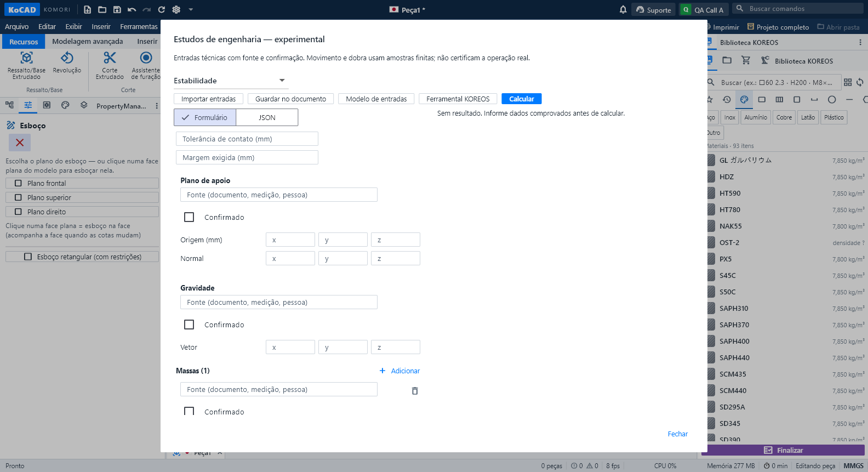This screenshot has height=472, width=868.
Task: Show recent items with the history icon
Action: pos(727,100)
